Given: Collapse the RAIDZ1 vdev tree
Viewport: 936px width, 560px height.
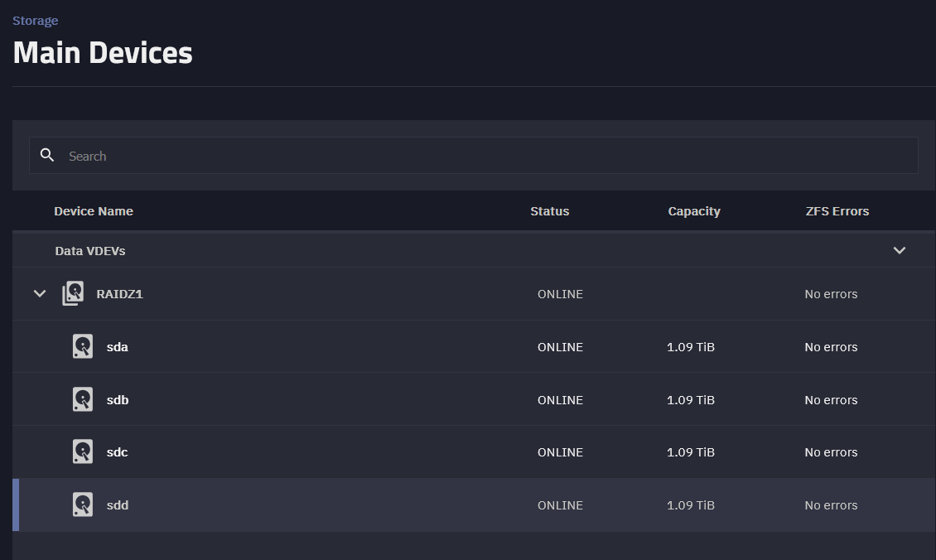Looking at the screenshot, I should click(x=40, y=293).
